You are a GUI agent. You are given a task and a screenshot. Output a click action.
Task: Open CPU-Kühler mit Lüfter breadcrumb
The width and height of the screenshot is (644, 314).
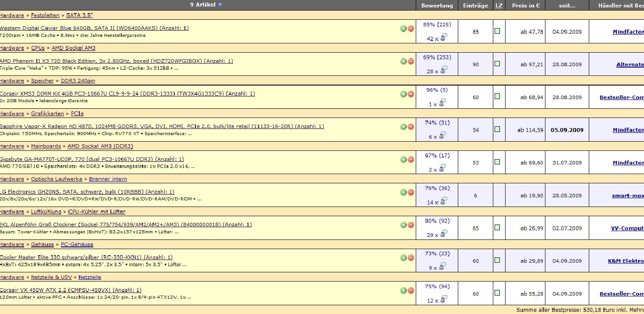coord(96,212)
